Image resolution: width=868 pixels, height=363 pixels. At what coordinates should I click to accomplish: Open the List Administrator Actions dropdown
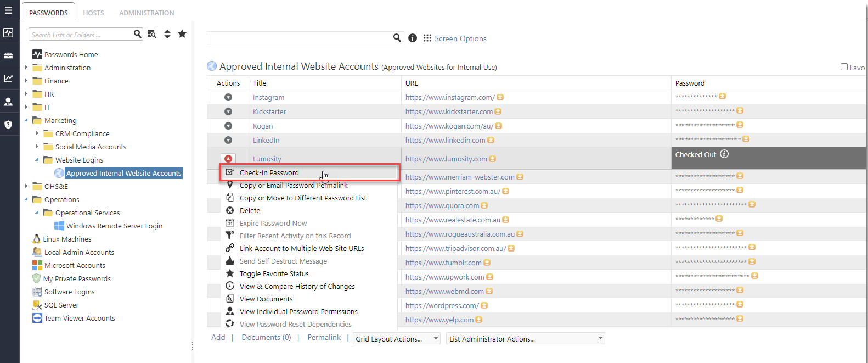pos(525,339)
